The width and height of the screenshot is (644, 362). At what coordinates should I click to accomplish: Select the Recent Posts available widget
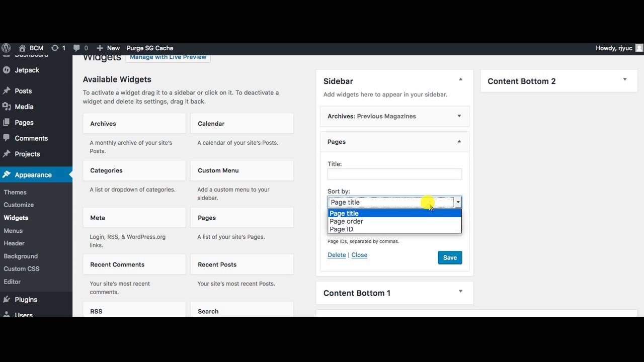242,264
